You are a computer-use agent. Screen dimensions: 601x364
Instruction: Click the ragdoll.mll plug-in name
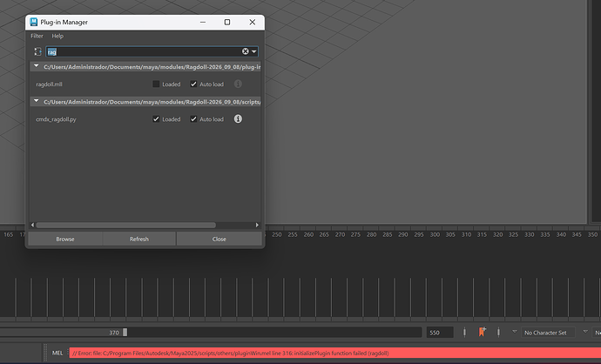tap(49, 84)
